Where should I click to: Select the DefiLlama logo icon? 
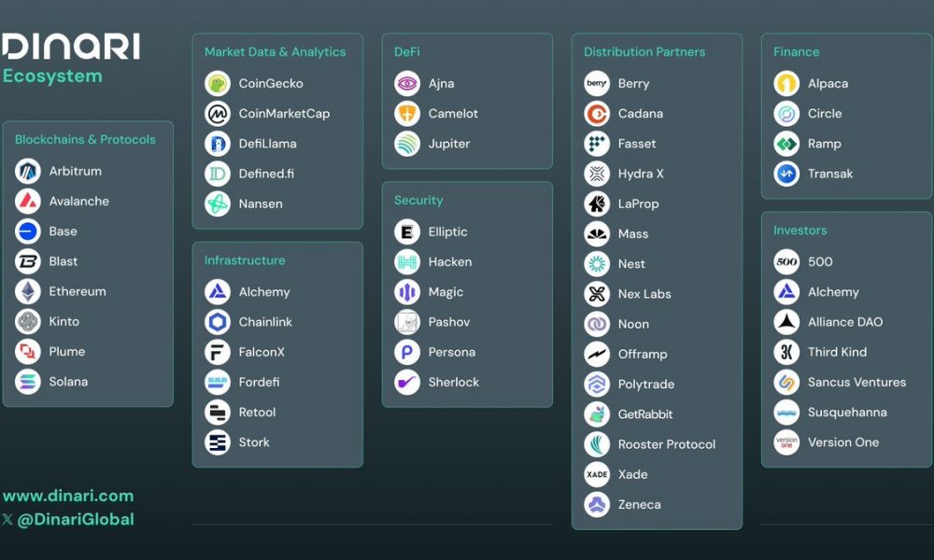[218, 144]
